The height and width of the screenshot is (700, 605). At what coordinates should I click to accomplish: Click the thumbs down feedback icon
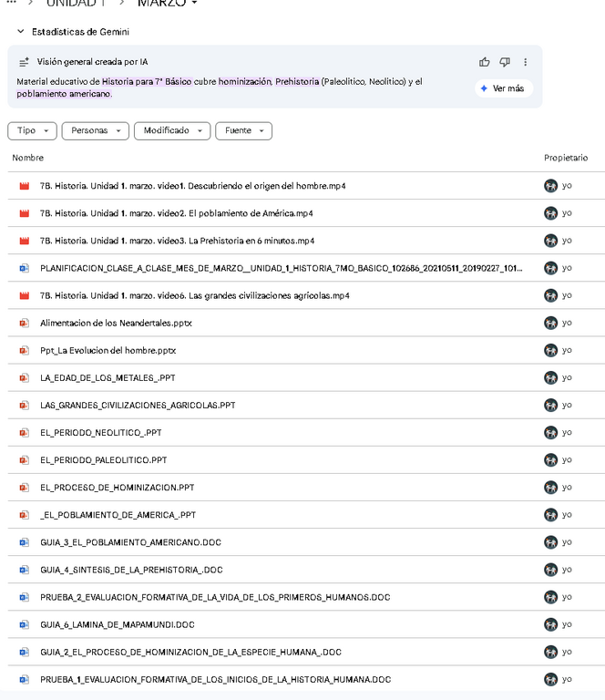pos(505,62)
